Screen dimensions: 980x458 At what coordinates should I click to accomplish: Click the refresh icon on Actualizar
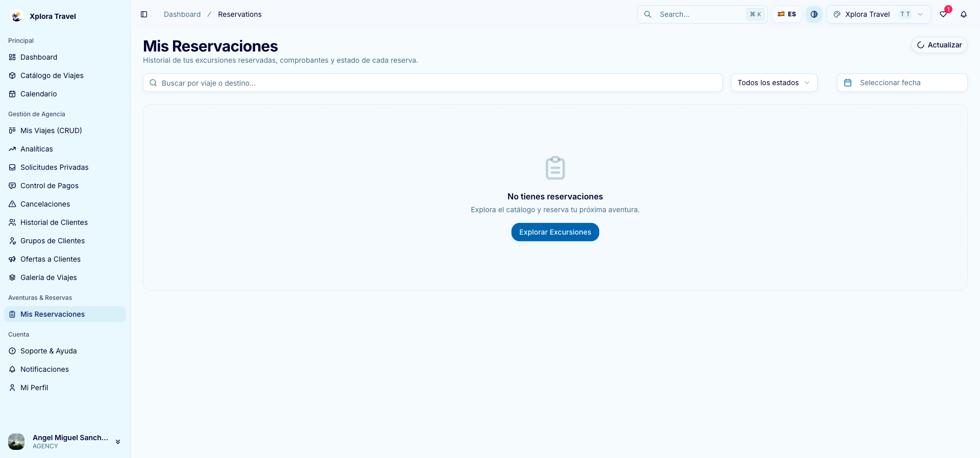(x=921, y=45)
